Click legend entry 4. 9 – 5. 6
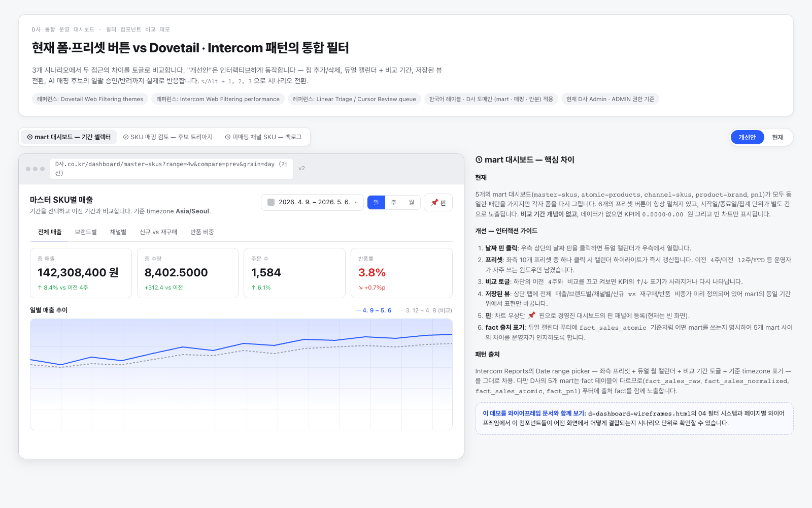This screenshot has width=812, height=508. pyautogui.click(x=374, y=310)
